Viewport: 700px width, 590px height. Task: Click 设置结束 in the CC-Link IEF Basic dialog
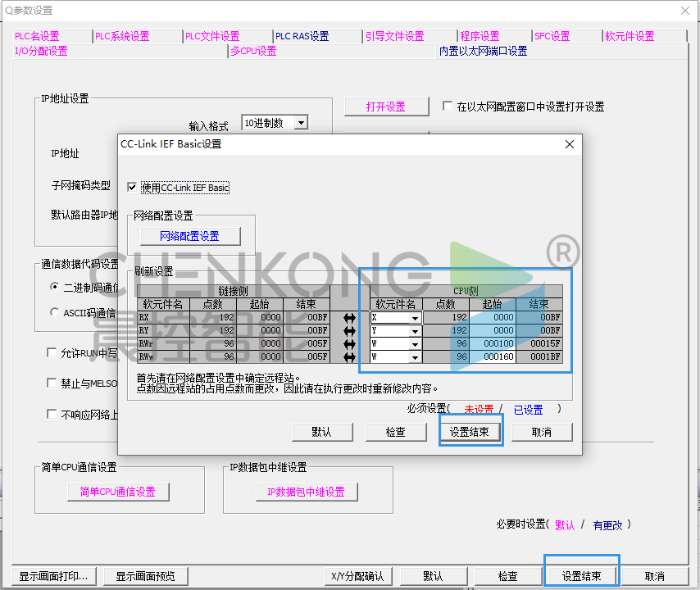(470, 432)
